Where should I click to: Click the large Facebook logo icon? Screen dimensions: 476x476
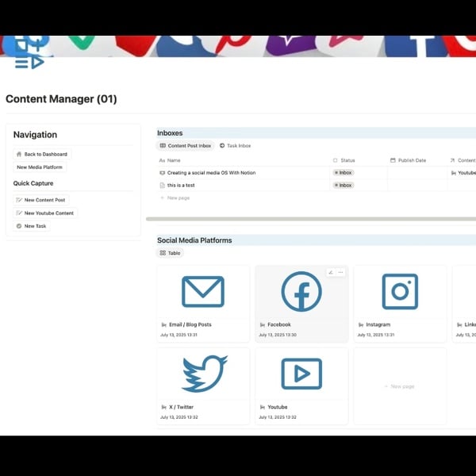point(301,291)
